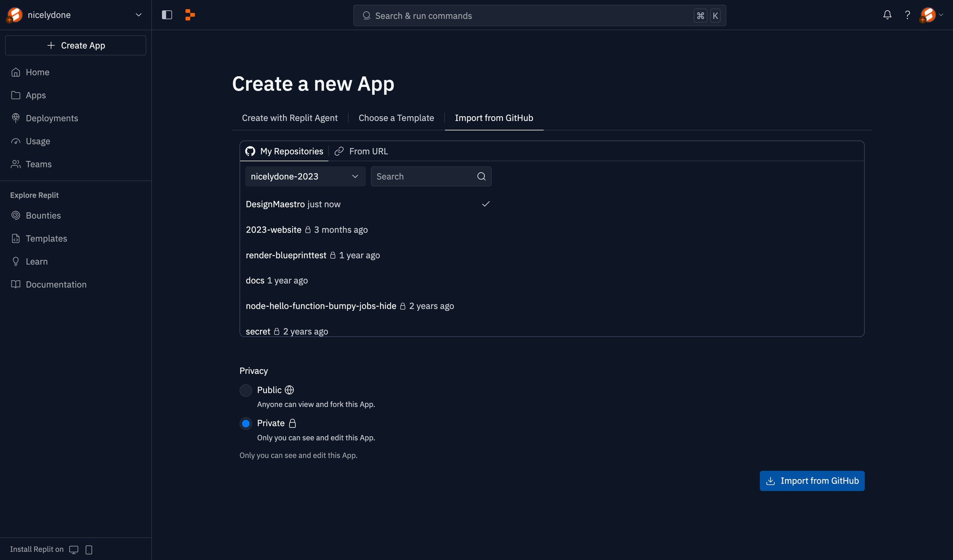
Task: Click the Learn lightbulb icon
Action: tap(15, 262)
